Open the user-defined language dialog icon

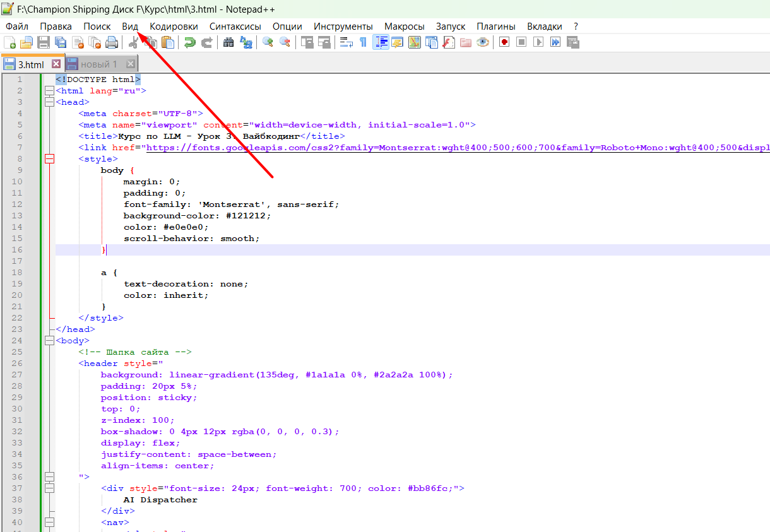click(x=398, y=42)
